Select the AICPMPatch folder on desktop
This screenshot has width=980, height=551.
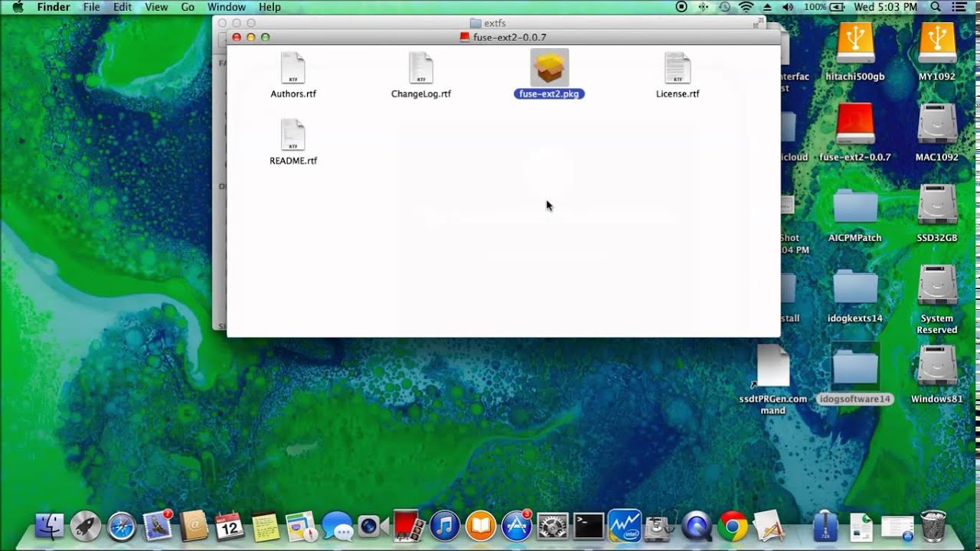click(855, 207)
